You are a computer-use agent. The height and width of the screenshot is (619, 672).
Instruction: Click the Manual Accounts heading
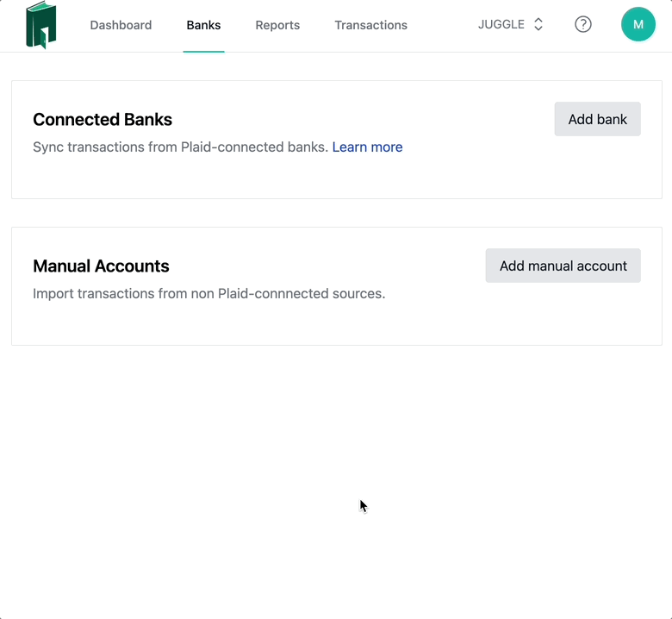coord(101,266)
